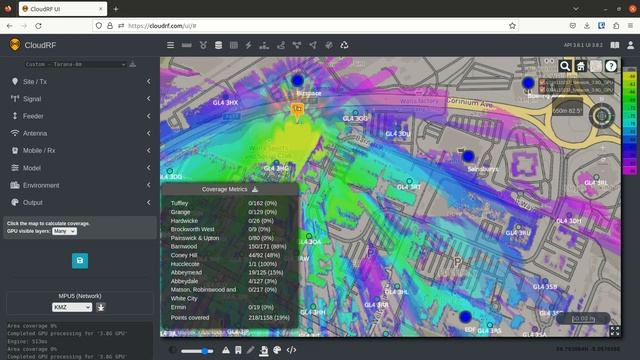Image resolution: width=640 pixels, height=360 pixels.
Task: Expand the Feeder section
Action: coord(80,116)
